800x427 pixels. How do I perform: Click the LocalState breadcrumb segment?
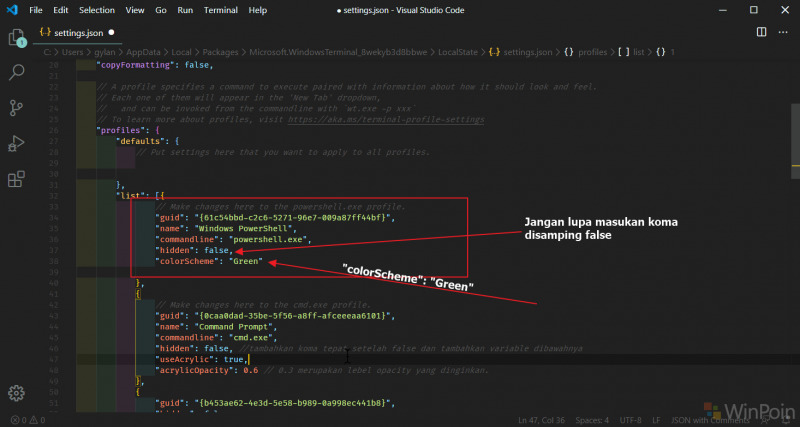(x=458, y=52)
